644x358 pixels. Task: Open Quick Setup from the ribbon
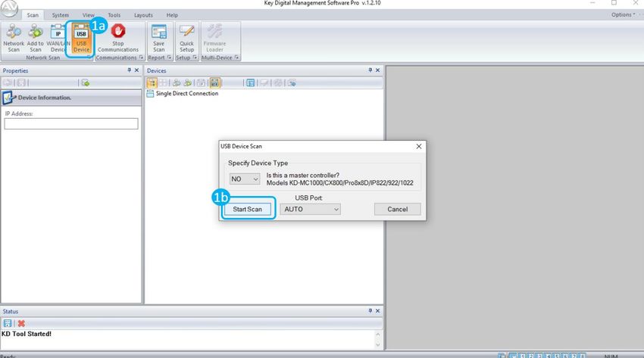(186, 38)
